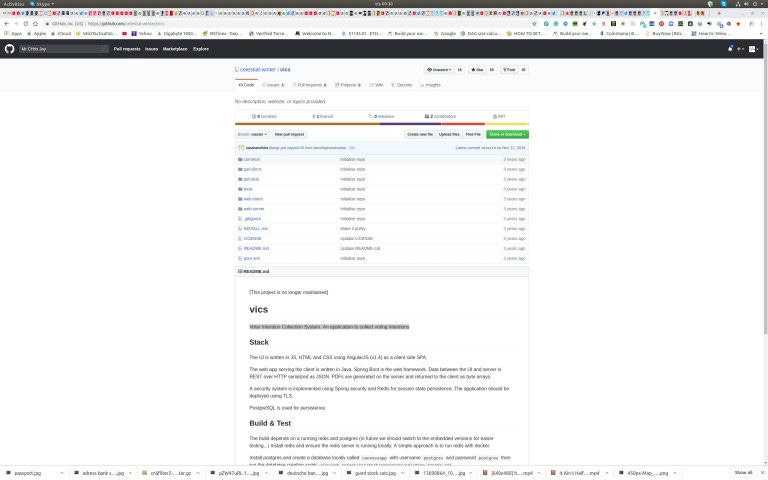
Task: Open the web-client folder
Action: coord(253,199)
